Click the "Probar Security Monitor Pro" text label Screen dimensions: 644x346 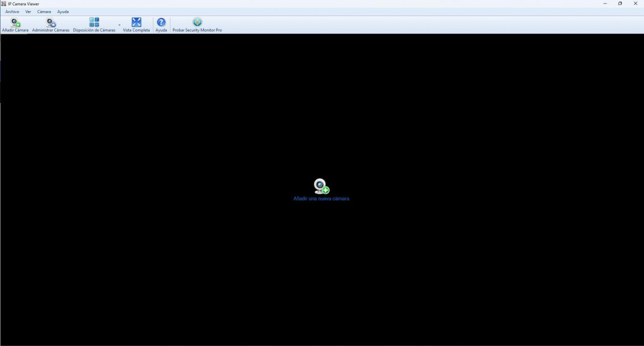click(197, 30)
